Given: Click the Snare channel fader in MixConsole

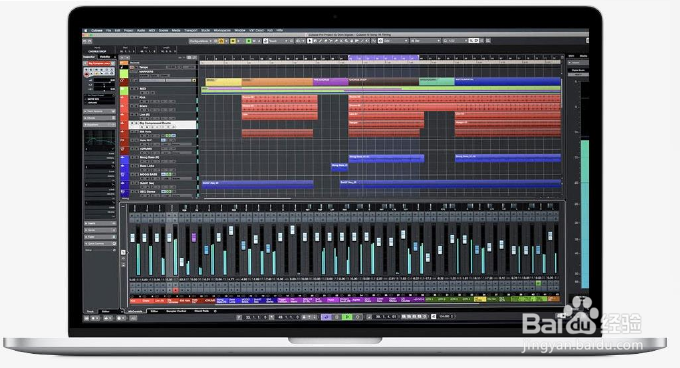Looking at the screenshot, I should (x=144, y=238).
